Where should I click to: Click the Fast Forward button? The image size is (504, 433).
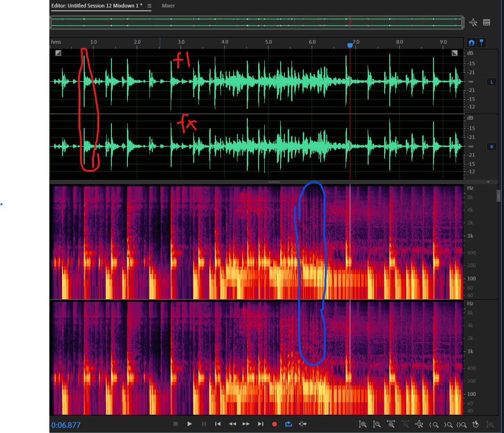pos(246,424)
